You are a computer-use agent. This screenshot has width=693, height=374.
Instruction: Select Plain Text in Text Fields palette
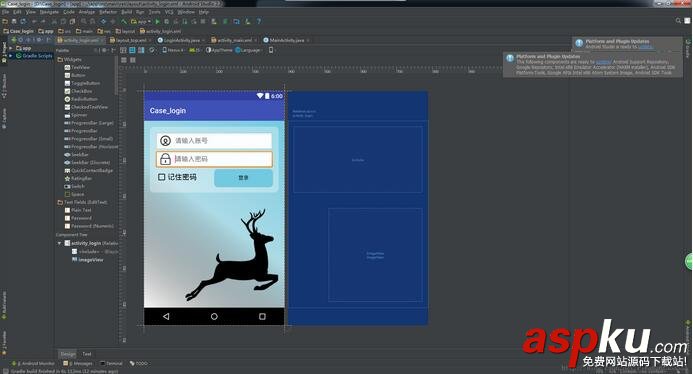coord(78,210)
